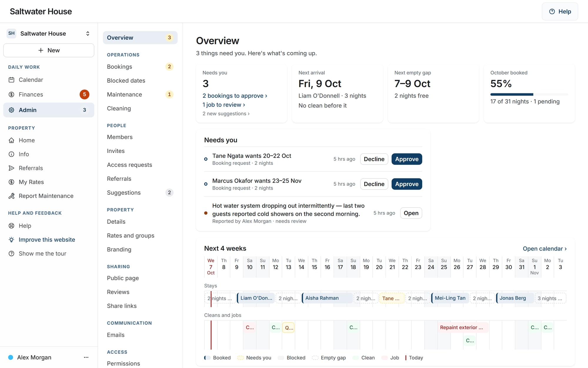The height and width of the screenshot is (368, 588).
Task: Open Calendar from the sidebar icon
Action: 11,80
